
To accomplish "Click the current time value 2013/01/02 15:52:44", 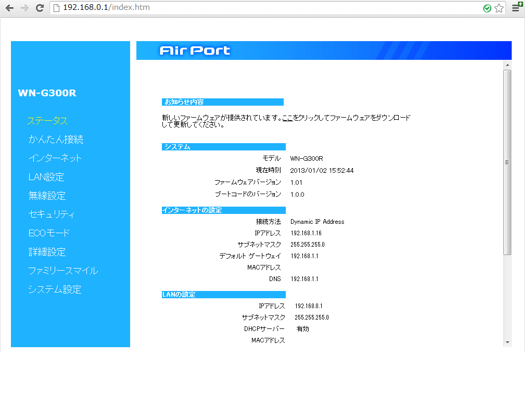I will (322, 171).
